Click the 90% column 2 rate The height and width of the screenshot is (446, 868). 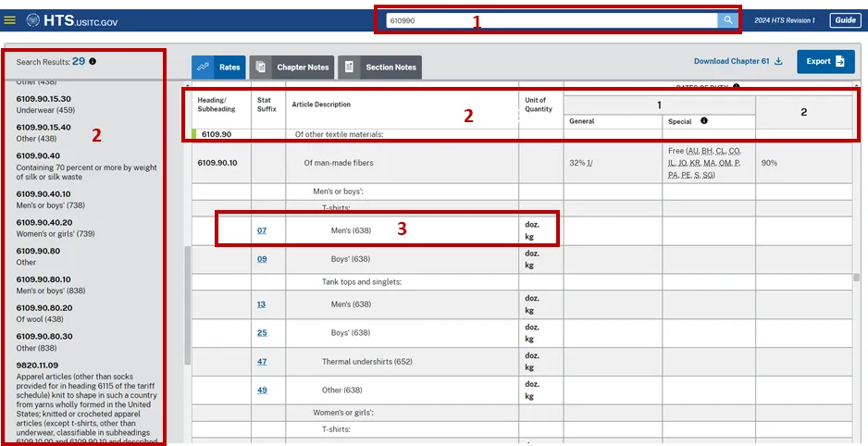[770, 163]
